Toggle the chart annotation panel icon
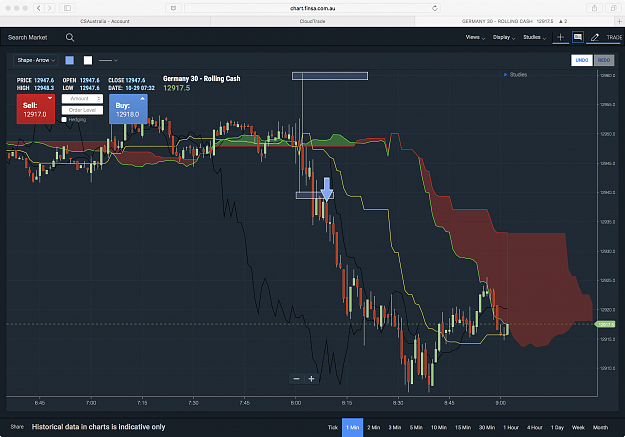The width and height of the screenshot is (625, 437). (578, 37)
